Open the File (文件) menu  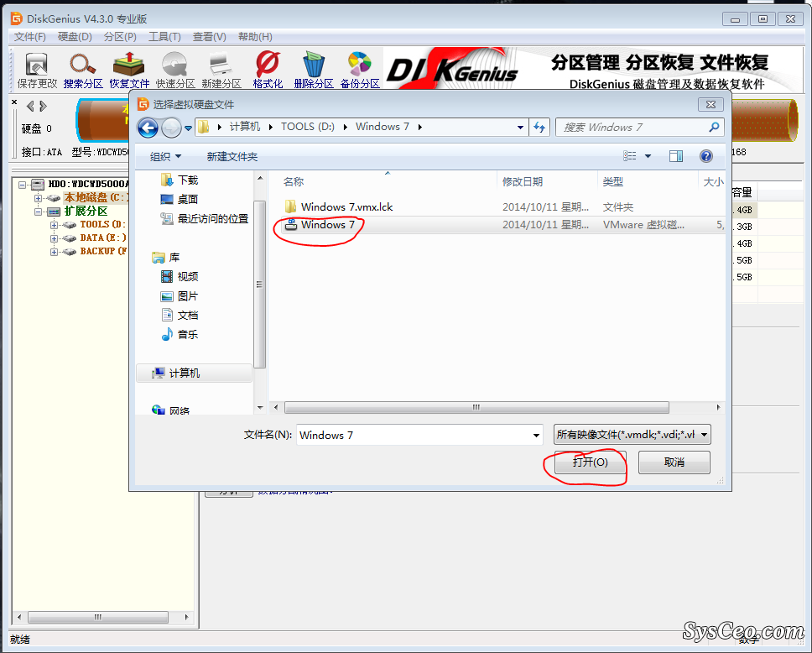(29, 37)
